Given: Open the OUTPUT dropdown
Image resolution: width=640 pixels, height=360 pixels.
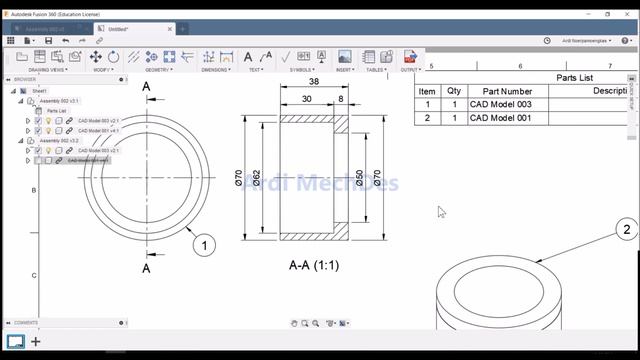Looking at the screenshot, I should pos(411,70).
